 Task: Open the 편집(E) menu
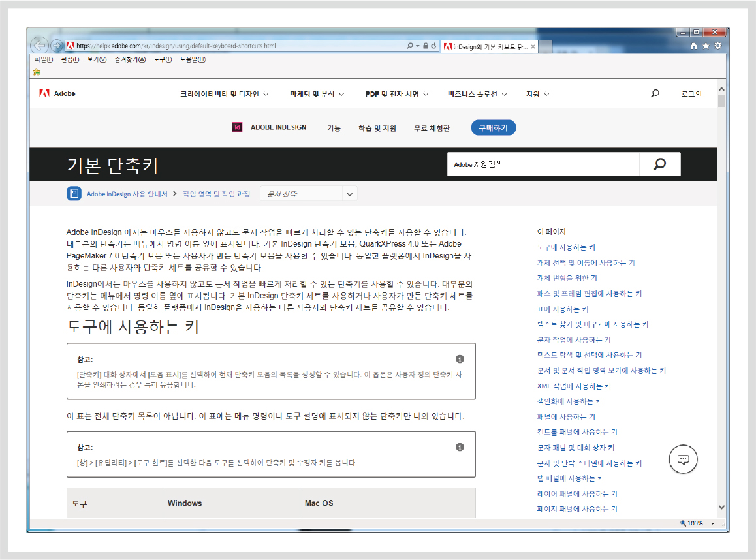pyautogui.click(x=70, y=59)
